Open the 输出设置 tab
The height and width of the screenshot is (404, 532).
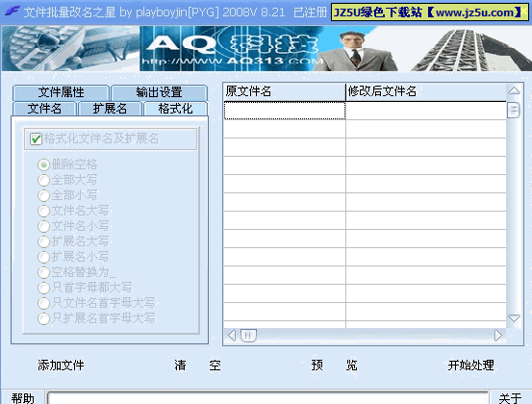pos(159,92)
